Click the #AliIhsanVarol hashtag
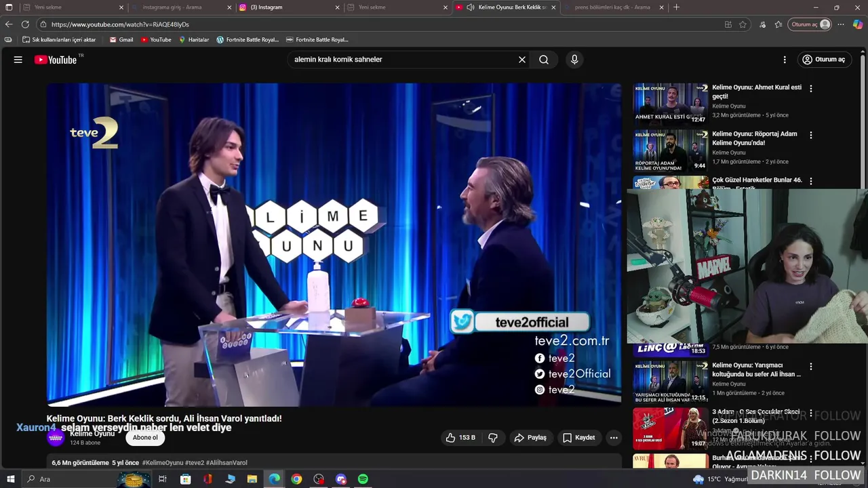 tap(226, 463)
